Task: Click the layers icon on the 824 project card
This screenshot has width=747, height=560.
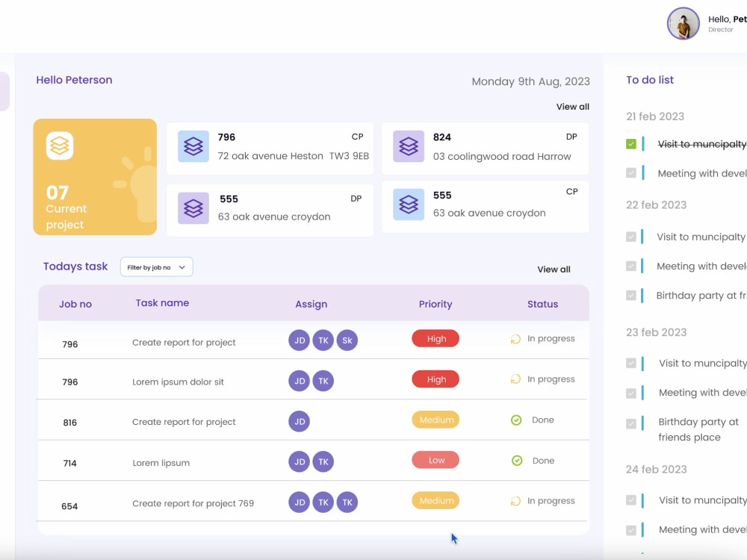Action: [409, 146]
